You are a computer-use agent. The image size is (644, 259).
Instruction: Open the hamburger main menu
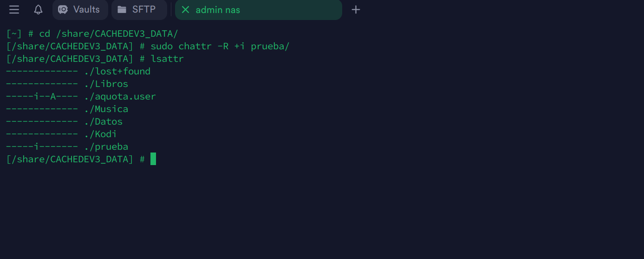tap(14, 10)
